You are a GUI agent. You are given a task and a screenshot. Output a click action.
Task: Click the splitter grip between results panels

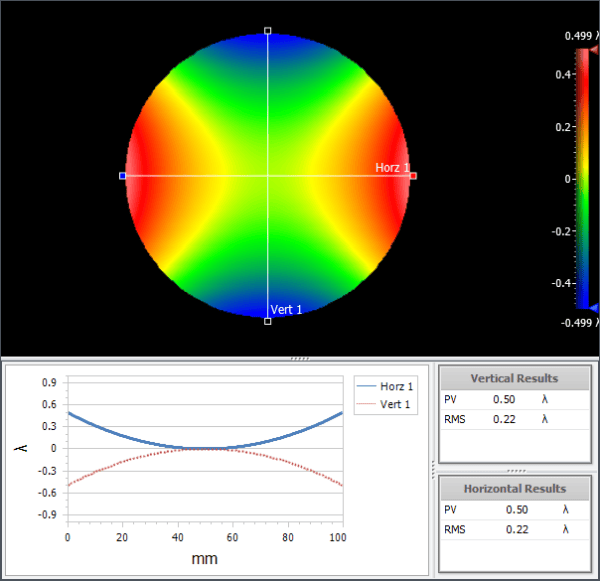tap(516, 469)
